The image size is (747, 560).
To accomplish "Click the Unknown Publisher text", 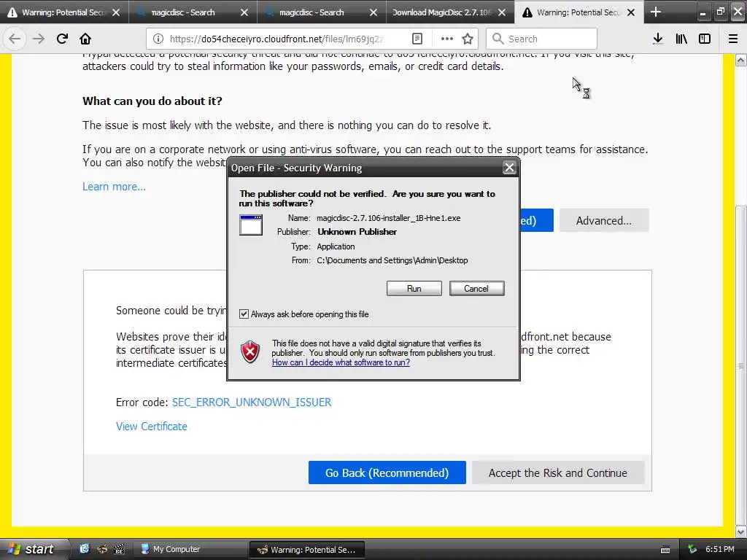I will (x=357, y=232).
